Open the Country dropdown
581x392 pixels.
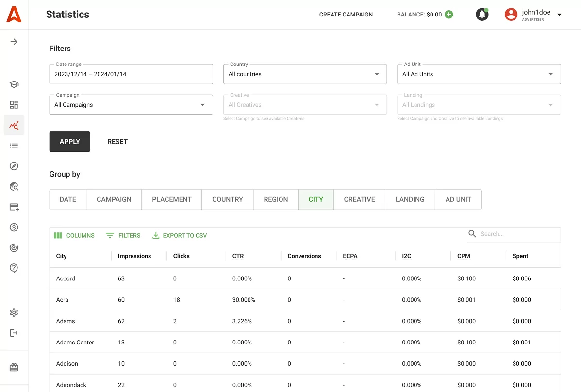tap(305, 74)
